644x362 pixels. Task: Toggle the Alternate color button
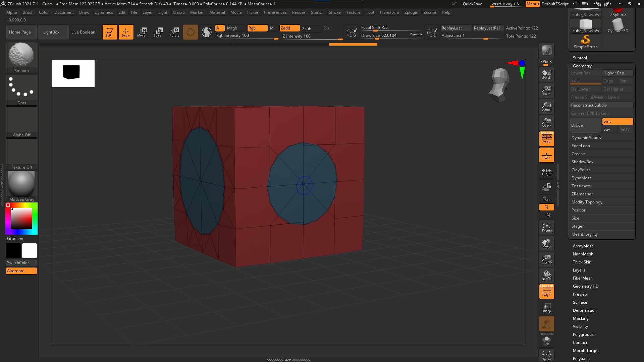click(21, 271)
